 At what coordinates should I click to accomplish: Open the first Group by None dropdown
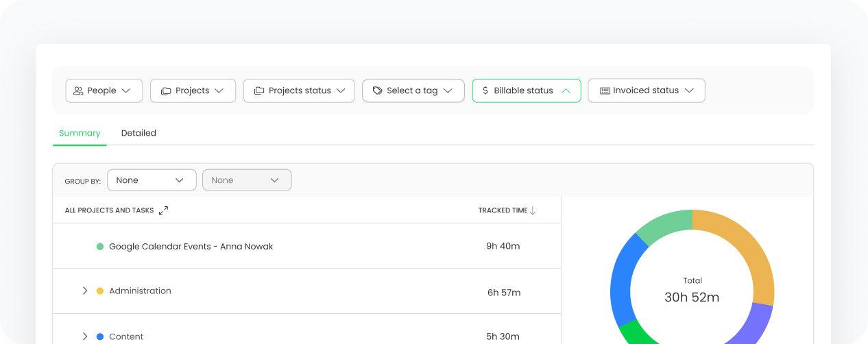(x=152, y=180)
